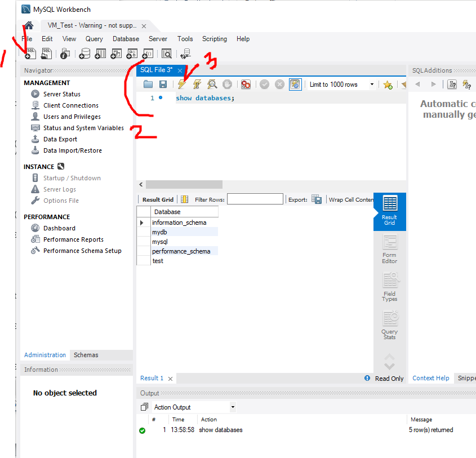The width and height of the screenshot is (476, 458).
Task: Open the performance Dashboard
Action: click(59, 228)
